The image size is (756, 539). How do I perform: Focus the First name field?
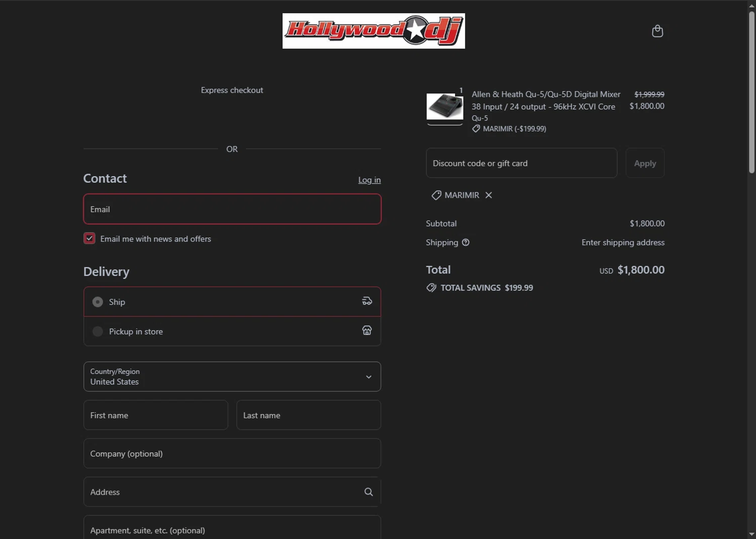(156, 415)
